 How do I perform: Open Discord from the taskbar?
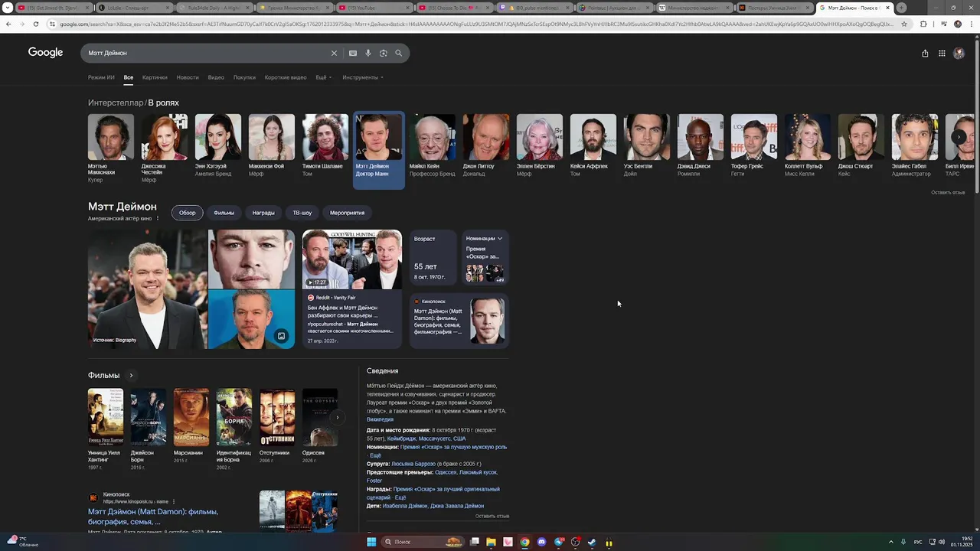541,542
